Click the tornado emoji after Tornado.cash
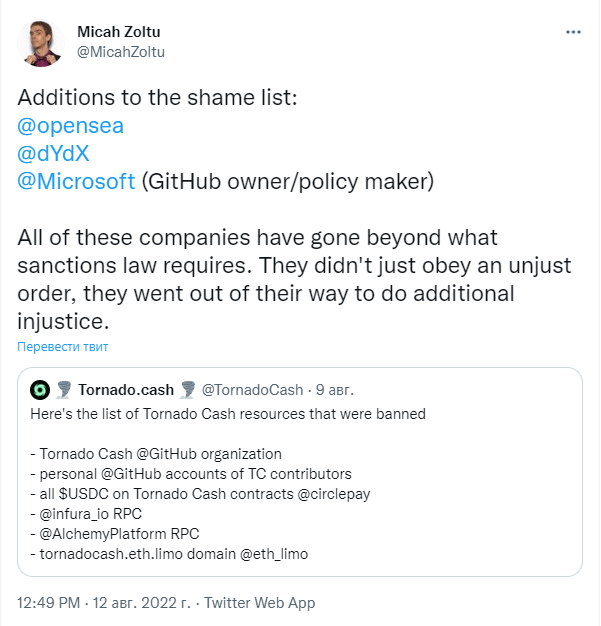 point(187,389)
